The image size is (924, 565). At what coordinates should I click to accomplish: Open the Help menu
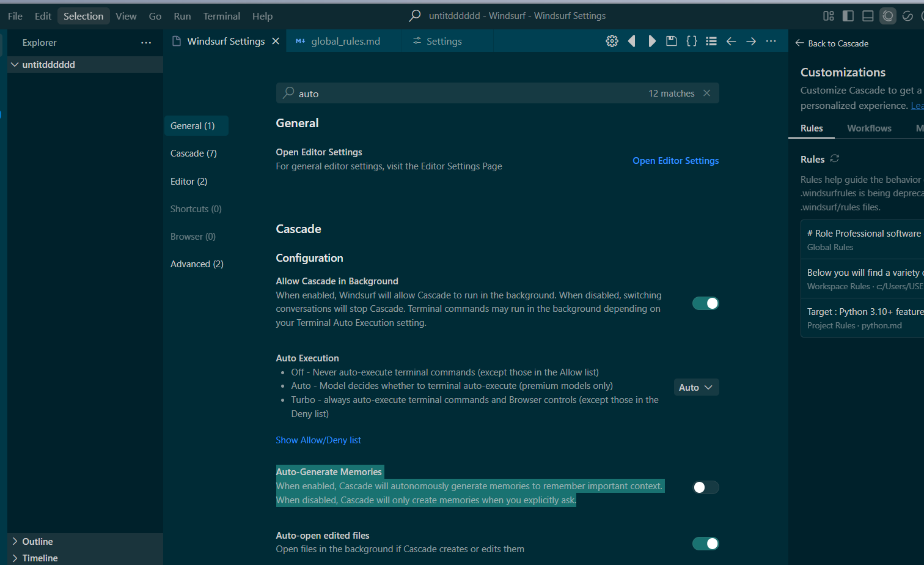click(x=262, y=16)
